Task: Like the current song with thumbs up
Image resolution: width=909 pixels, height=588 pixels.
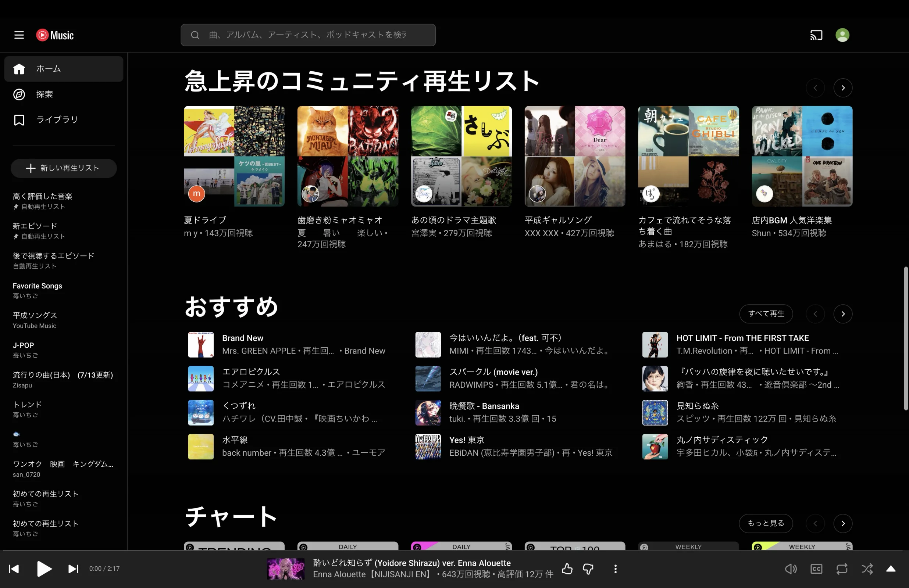Action: click(x=567, y=569)
